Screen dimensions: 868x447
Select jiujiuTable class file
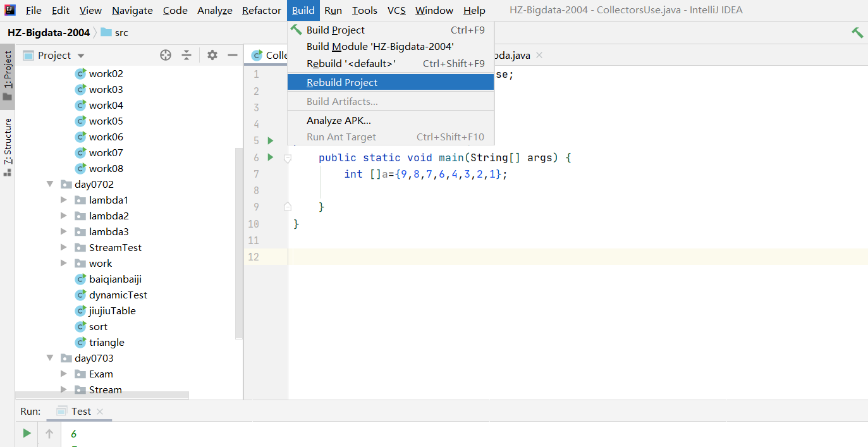106,310
